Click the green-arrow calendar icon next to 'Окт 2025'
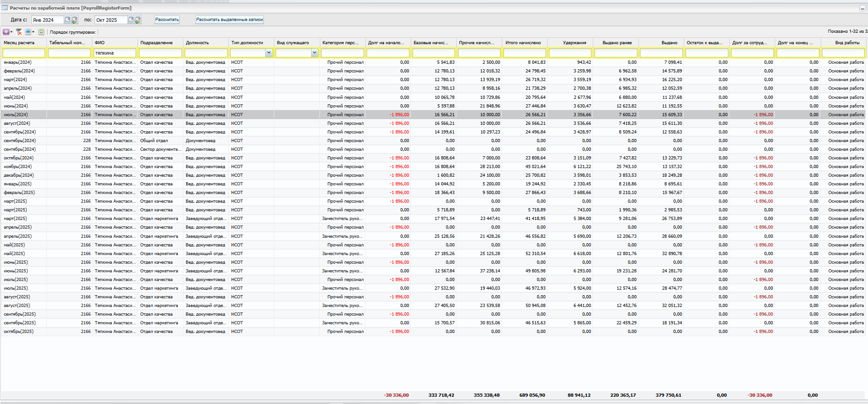 pyautogui.click(x=138, y=20)
